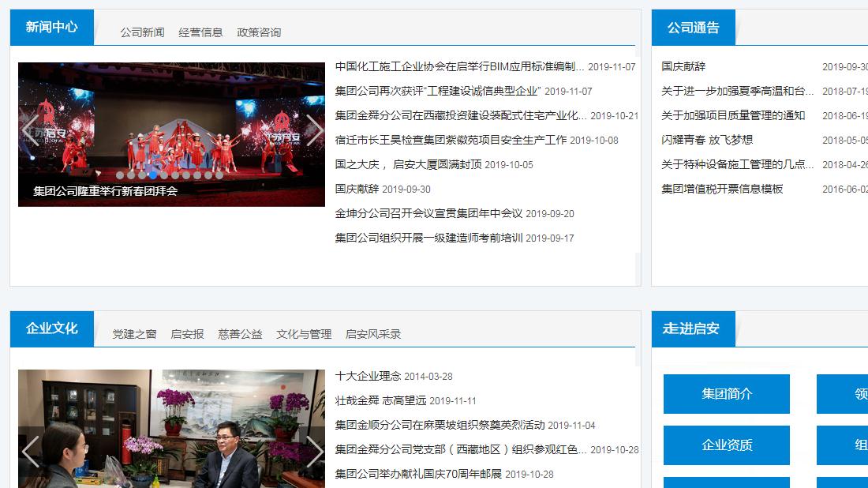Show previous slide in news center slideshow
The width and height of the screenshot is (868, 488).
30,131
